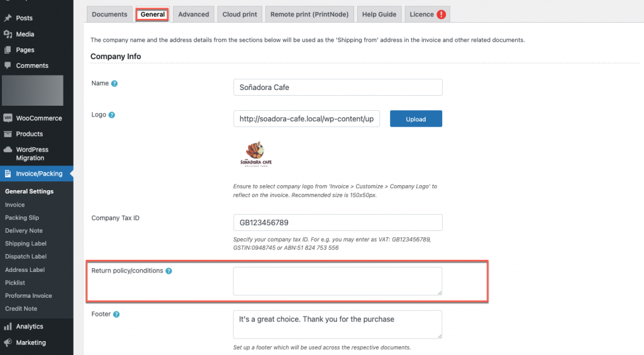
Task: Open the Shipping Label submenu link
Action: pyautogui.click(x=25, y=244)
